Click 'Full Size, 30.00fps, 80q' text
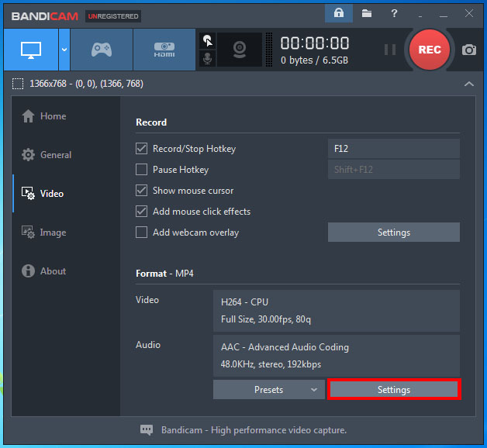 coord(266,319)
